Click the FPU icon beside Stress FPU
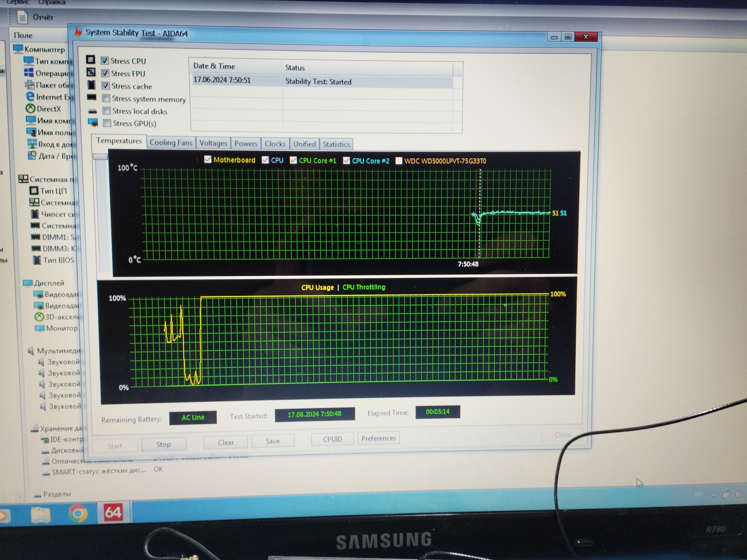747x560 pixels. [x=91, y=72]
